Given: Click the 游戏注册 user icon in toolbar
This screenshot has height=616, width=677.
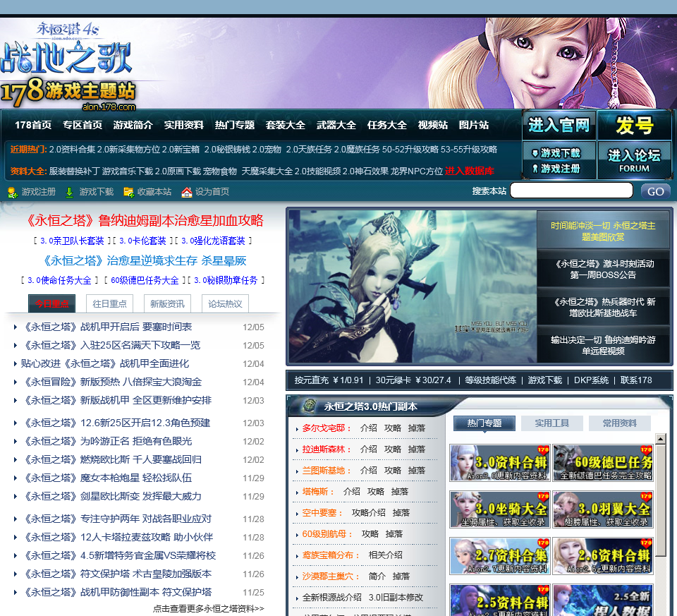Looking at the screenshot, I should (12, 192).
